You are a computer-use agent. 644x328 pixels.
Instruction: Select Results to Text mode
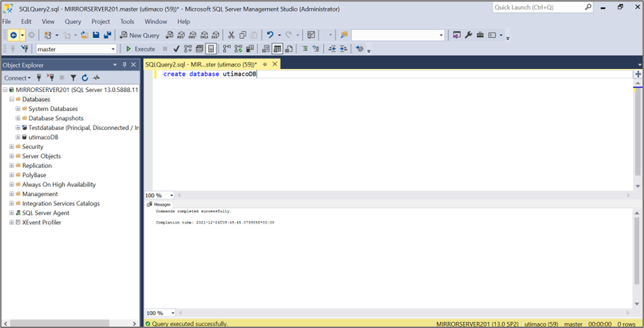266,49
